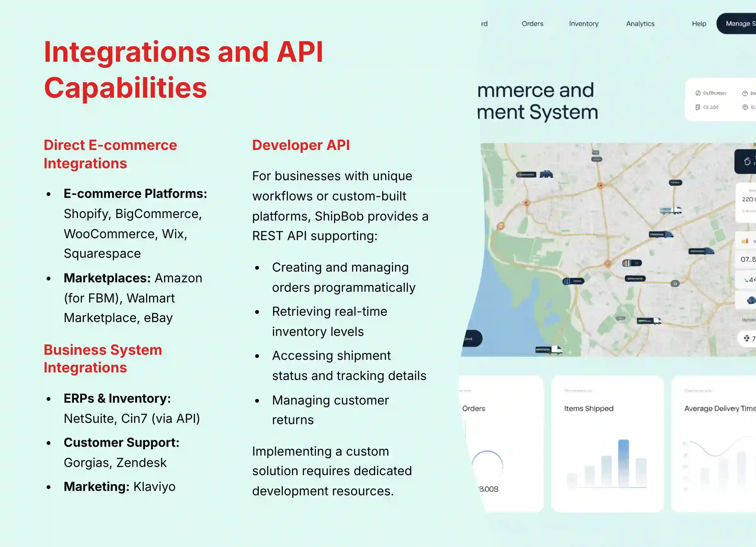Click the clock icon in top info card
Viewport: 756px width, 547px height.
[x=745, y=93]
